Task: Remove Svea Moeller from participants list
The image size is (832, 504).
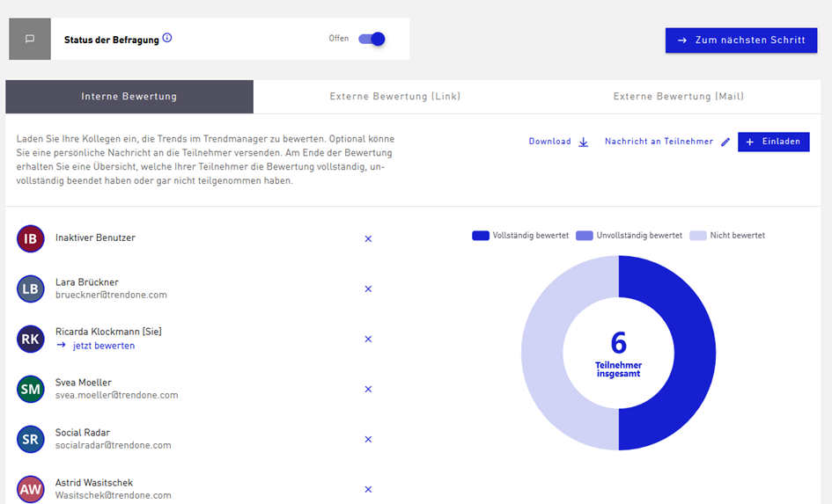Action: pyautogui.click(x=368, y=389)
